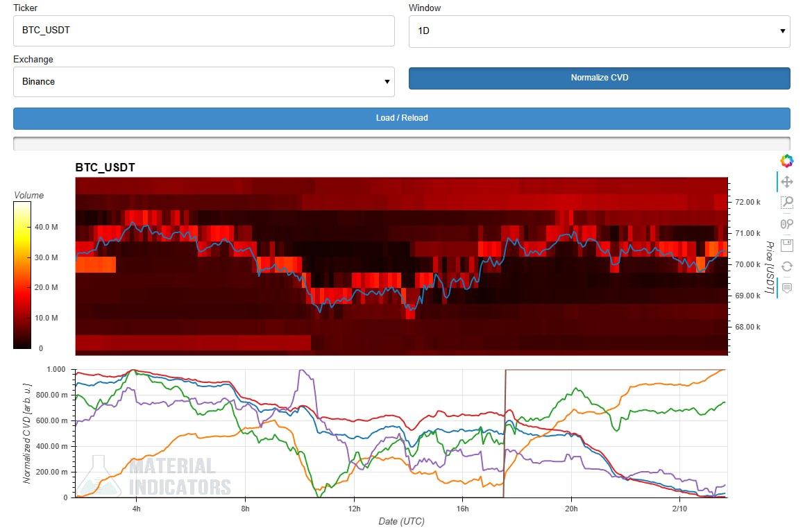Click the empty progress bar below Load / Reload
The image size is (812, 528).
(x=401, y=144)
